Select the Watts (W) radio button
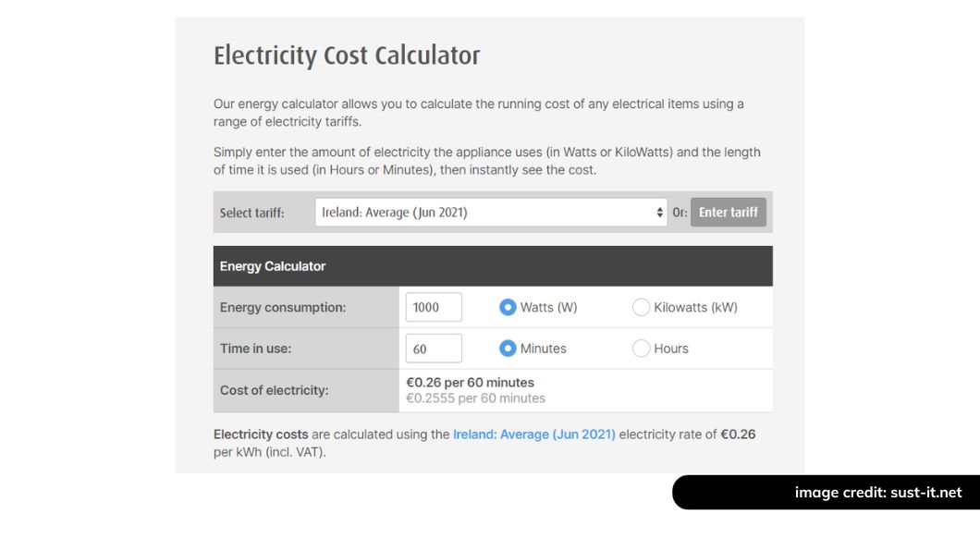The height and width of the screenshot is (551, 980). tap(508, 307)
